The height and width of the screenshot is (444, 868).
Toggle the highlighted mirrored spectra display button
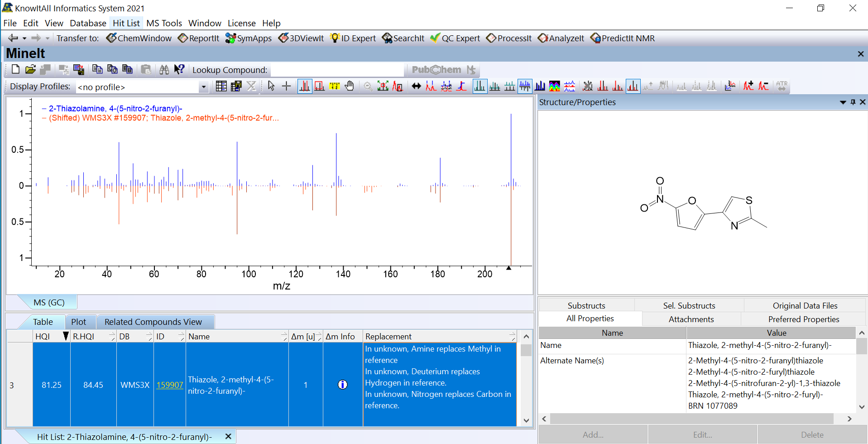pos(525,86)
